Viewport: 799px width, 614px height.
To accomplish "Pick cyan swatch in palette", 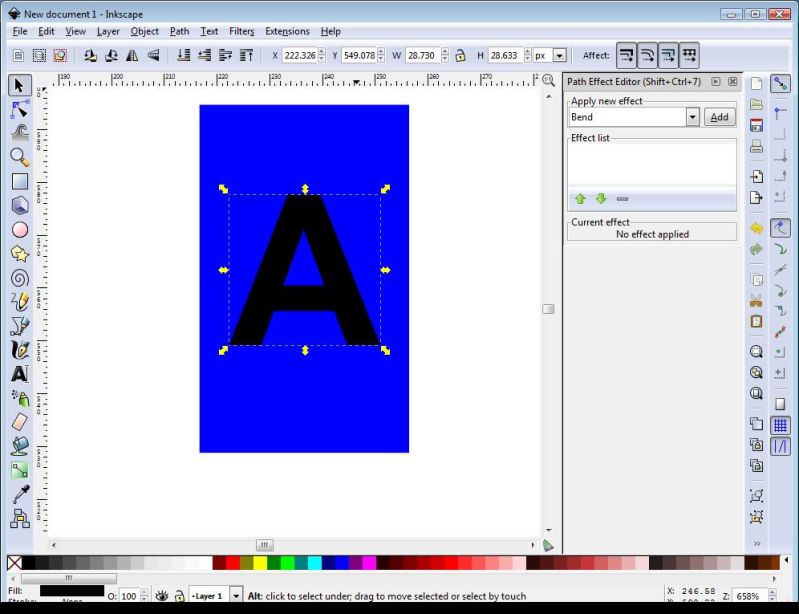I will click(x=314, y=563).
